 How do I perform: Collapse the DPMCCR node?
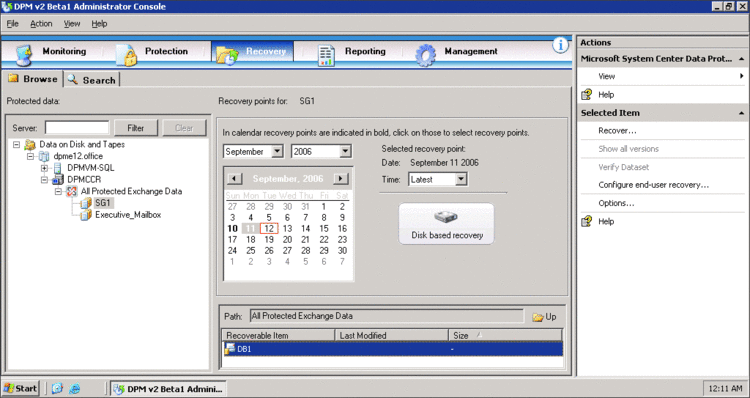[44, 180]
